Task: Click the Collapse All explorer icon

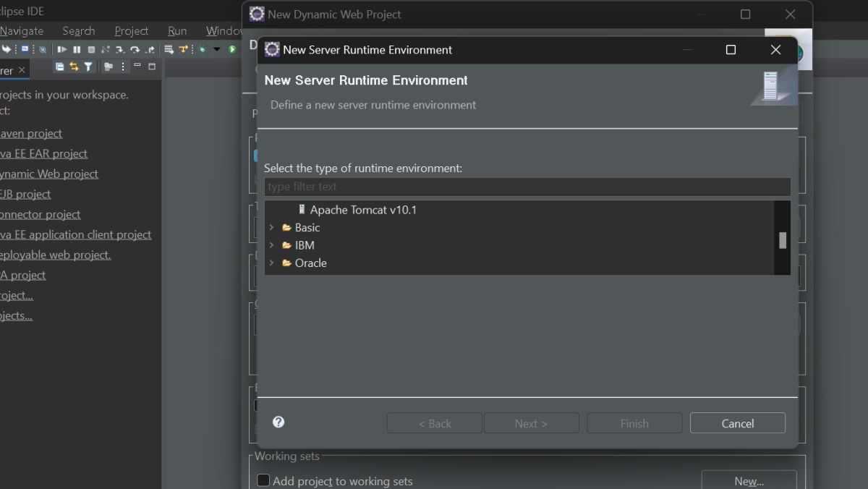Action: point(60,67)
